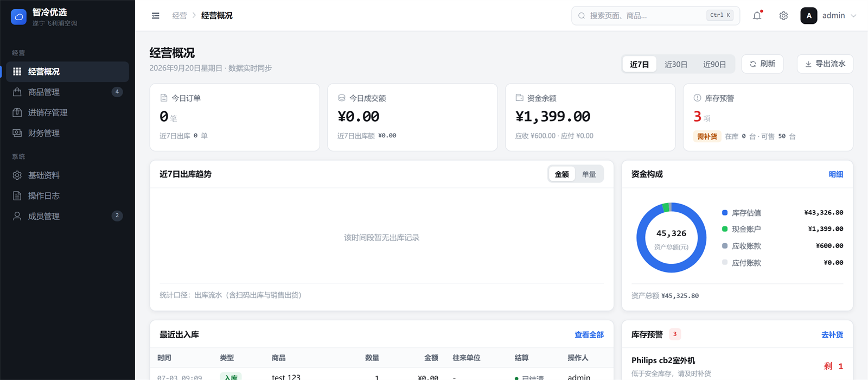Open 经营概况 in the sidebar

coord(68,72)
